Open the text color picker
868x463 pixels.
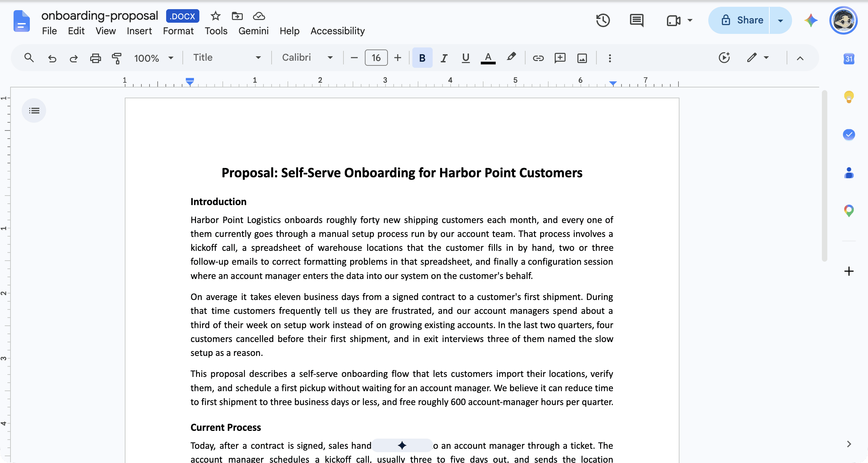coord(488,58)
